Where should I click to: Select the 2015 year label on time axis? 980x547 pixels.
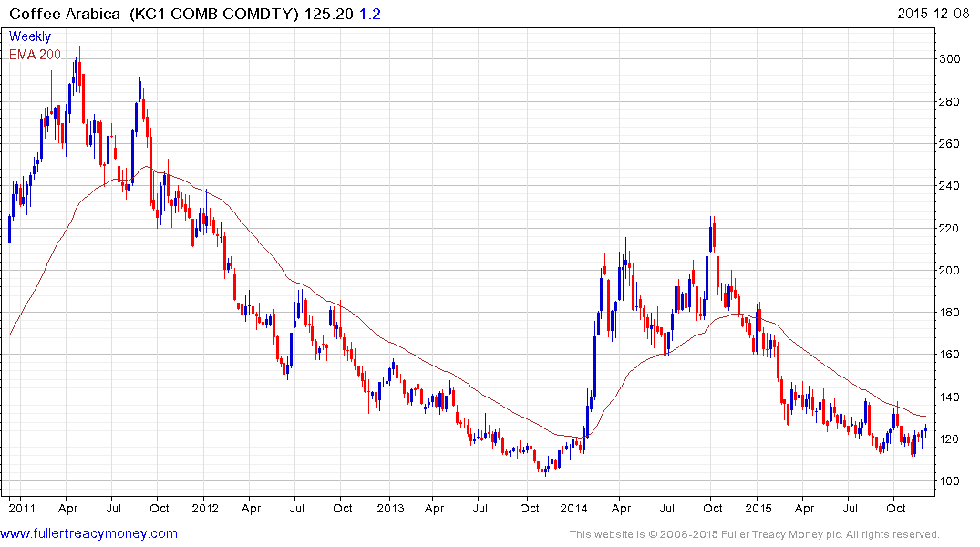coord(758,508)
